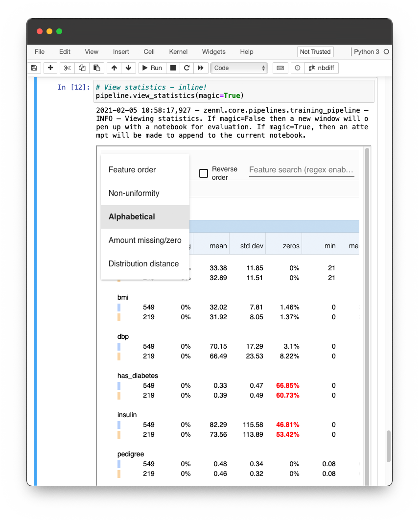Click the pedigree feature name
The height and width of the screenshot is (522, 420).
point(131,454)
